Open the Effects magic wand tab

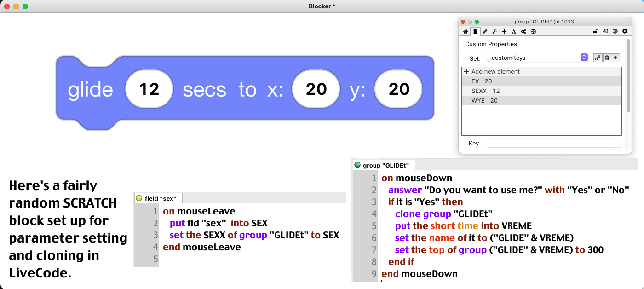[494, 31]
